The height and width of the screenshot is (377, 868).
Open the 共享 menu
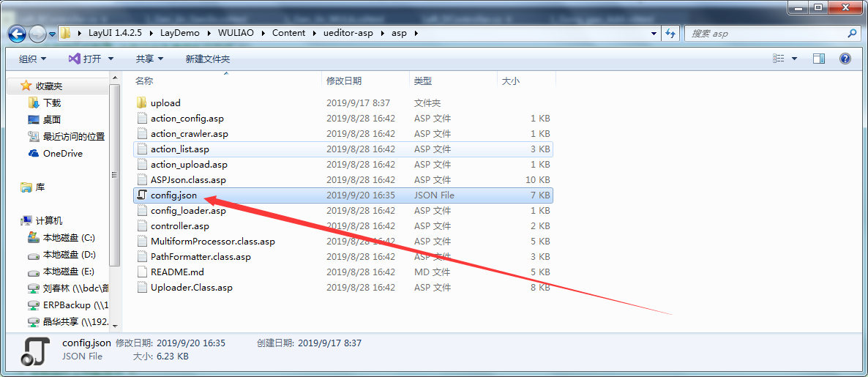[x=149, y=59]
